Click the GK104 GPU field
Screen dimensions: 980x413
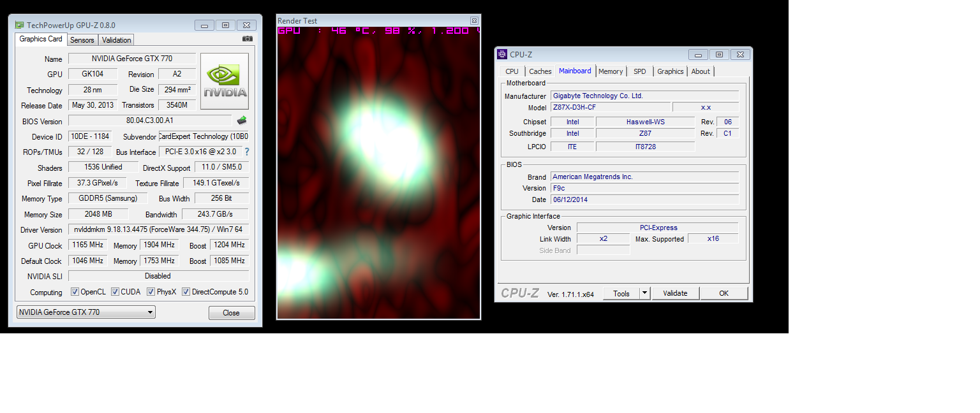click(93, 74)
